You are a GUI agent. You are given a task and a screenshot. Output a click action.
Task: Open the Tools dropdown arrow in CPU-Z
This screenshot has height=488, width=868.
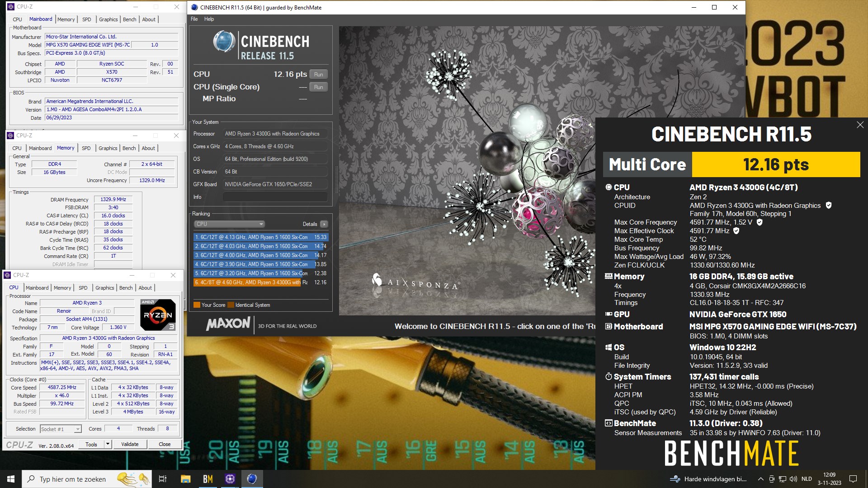[108, 444]
